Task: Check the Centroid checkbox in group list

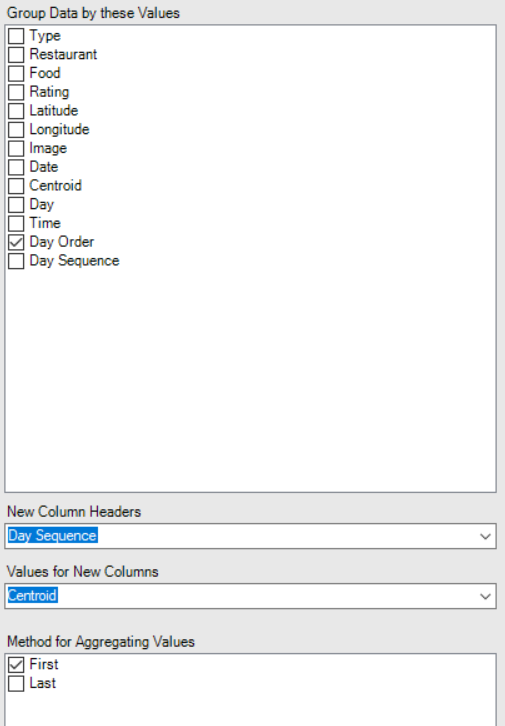Action: pos(16,186)
